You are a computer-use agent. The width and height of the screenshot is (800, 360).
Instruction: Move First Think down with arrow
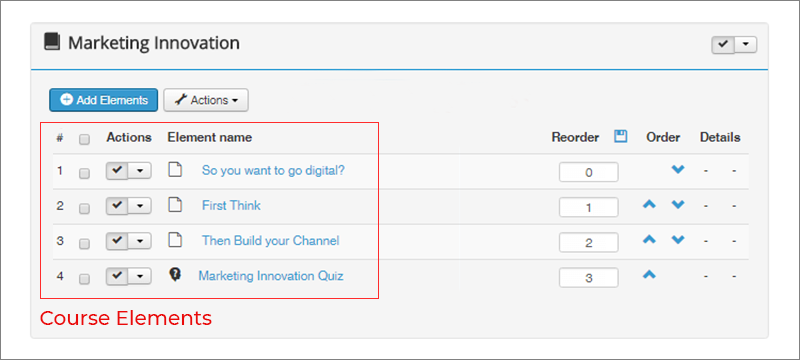678,205
